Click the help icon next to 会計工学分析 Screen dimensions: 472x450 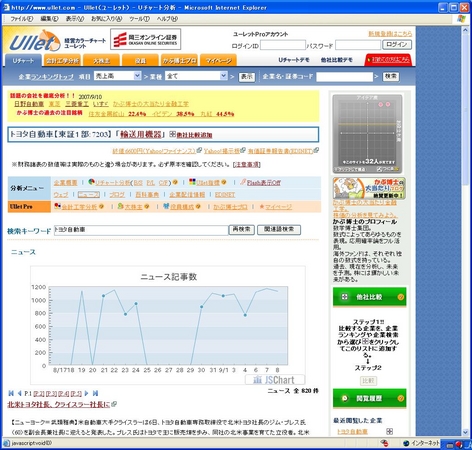101,207
